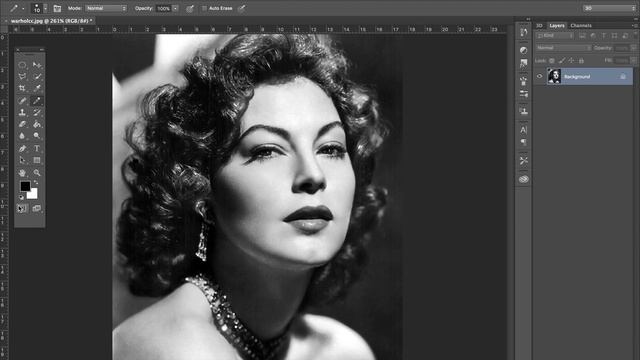Select the Quick Selection tool
Viewport: 640px width, 360px height.
coord(37,76)
